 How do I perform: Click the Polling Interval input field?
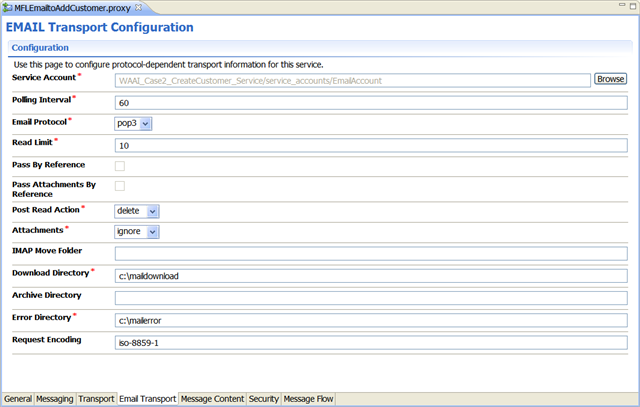[370, 102]
